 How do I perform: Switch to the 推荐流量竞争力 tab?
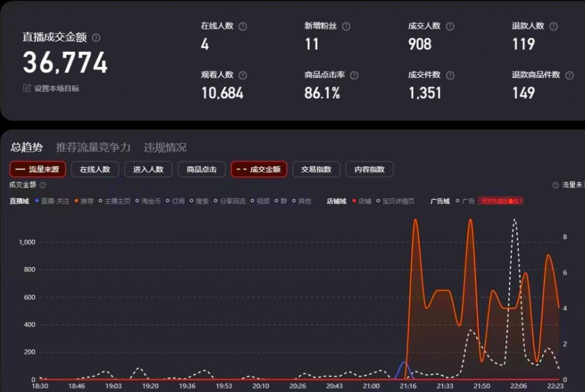(93, 147)
